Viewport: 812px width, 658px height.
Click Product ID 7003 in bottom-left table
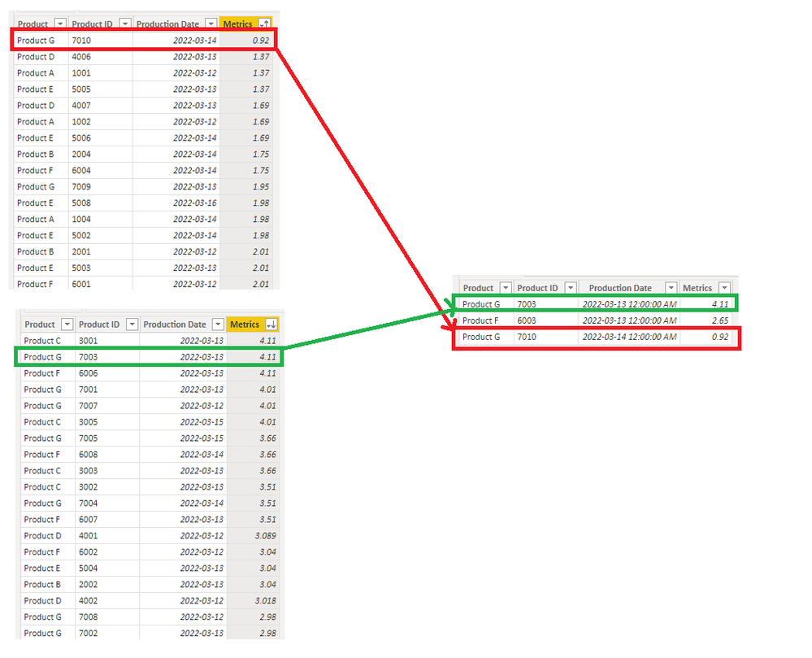(88, 357)
